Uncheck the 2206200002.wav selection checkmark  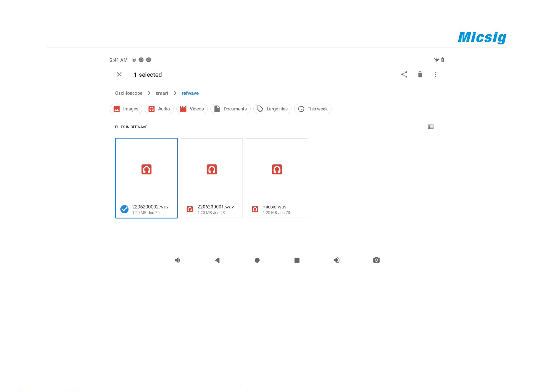point(124,209)
